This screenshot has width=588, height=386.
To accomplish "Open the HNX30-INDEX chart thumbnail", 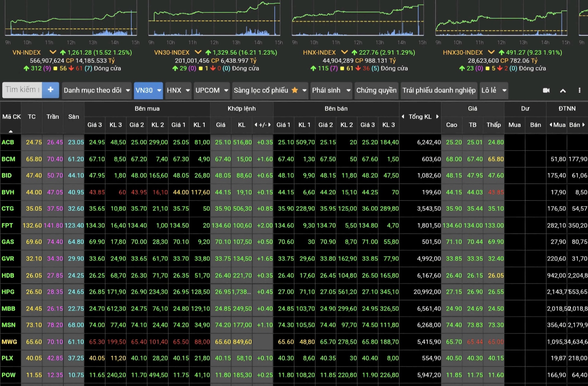I will [x=501, y=18].
